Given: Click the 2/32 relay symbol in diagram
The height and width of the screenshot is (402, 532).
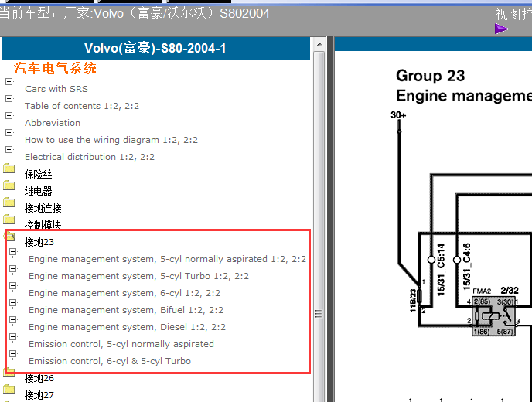Looking at the screenshot, I should click(493, 316).
